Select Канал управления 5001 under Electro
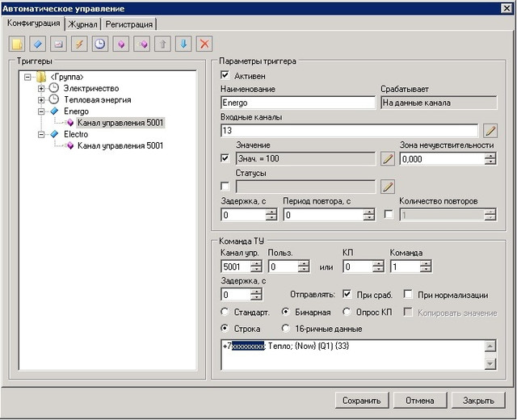 pos(120,145)
